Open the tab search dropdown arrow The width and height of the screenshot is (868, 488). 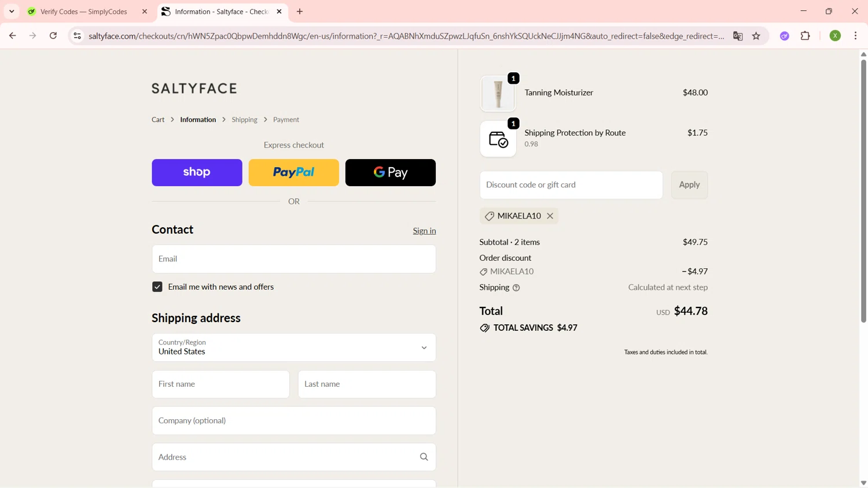pyautogui.click(x=12, y=12)
